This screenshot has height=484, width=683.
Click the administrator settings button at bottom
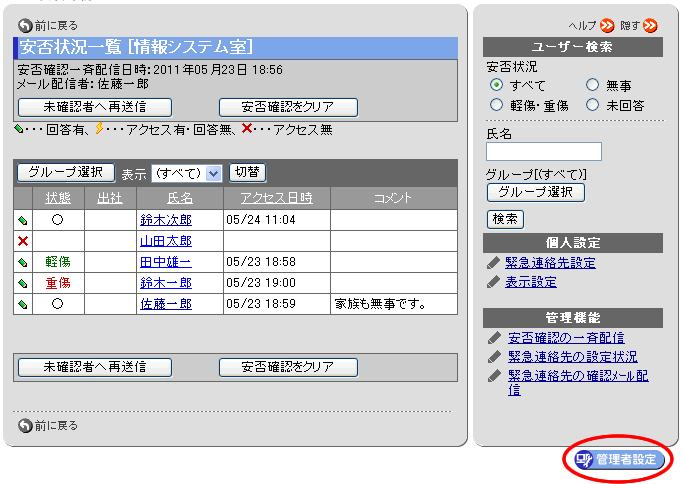[619, 459]
